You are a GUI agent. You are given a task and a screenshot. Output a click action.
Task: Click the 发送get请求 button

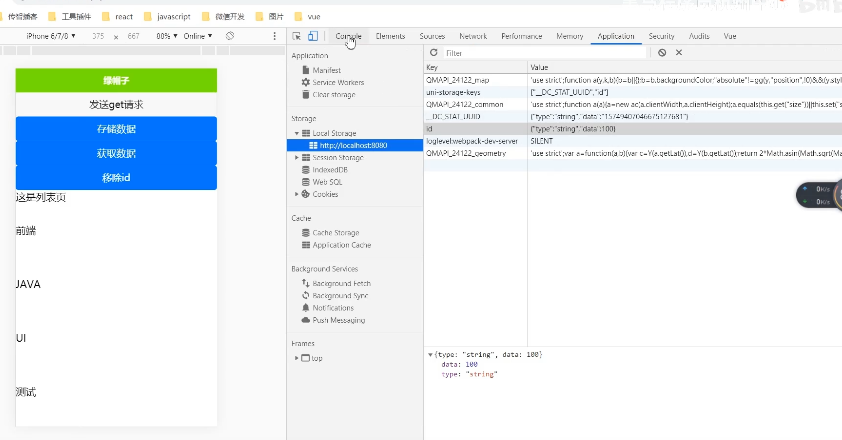pyautogui.click(x=116, y=104)
